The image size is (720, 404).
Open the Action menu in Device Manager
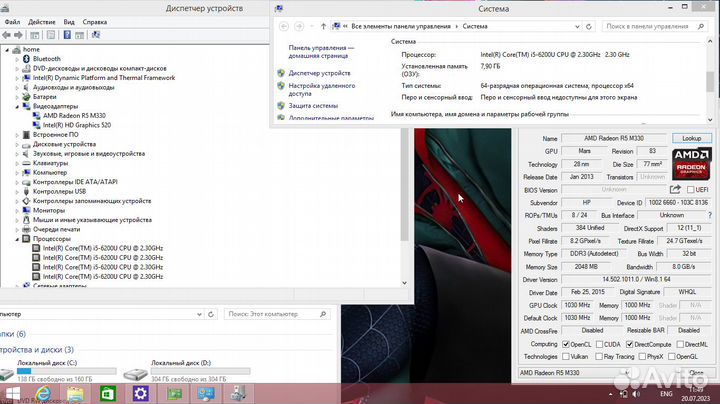pos(41,22)
